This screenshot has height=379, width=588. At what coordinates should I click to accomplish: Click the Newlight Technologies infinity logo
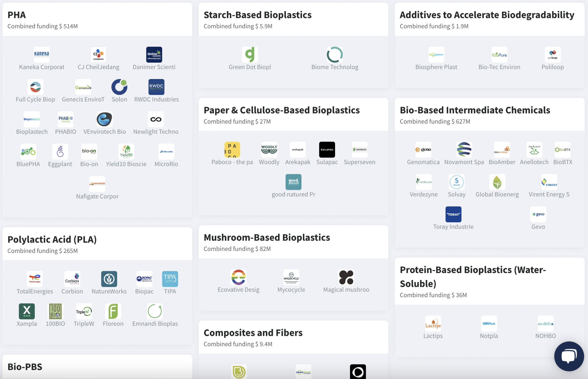pyautogui.click(x=156, y=119)
